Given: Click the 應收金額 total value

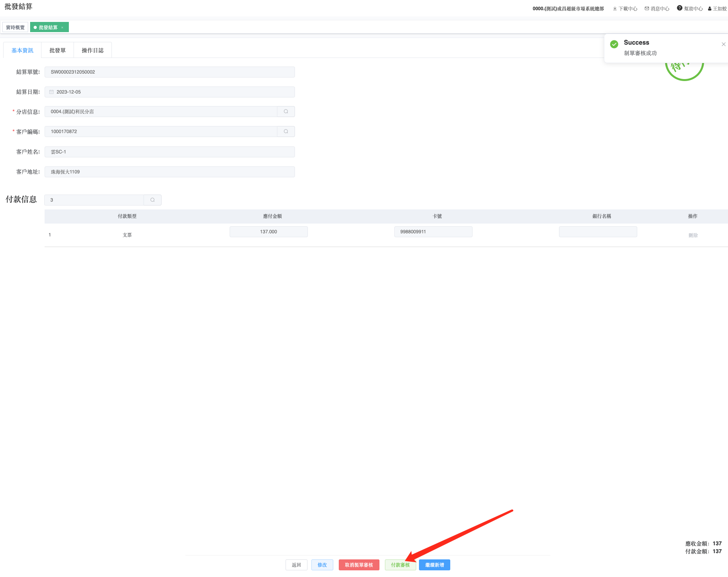Looking at the screenshot, I should [x=717, y=543].
